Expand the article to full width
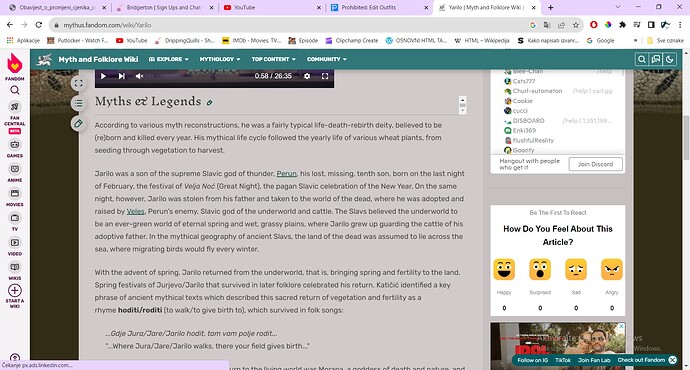 pos(78,83)
